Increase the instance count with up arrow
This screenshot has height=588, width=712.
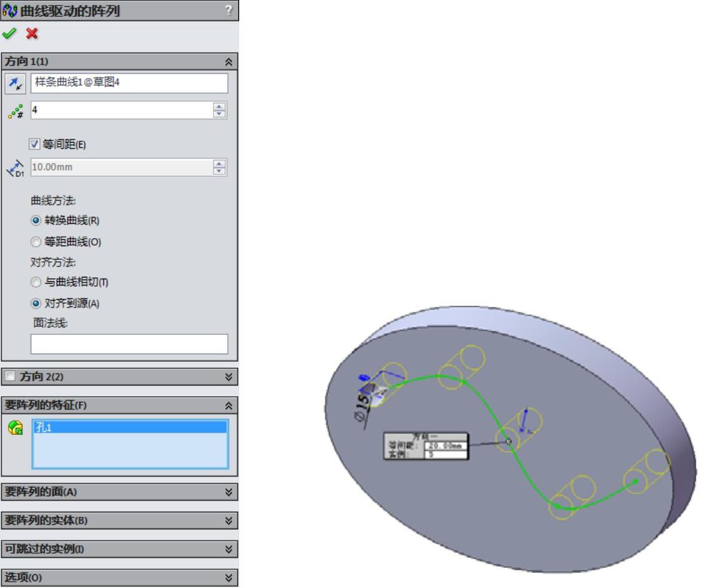coord(219,106)
